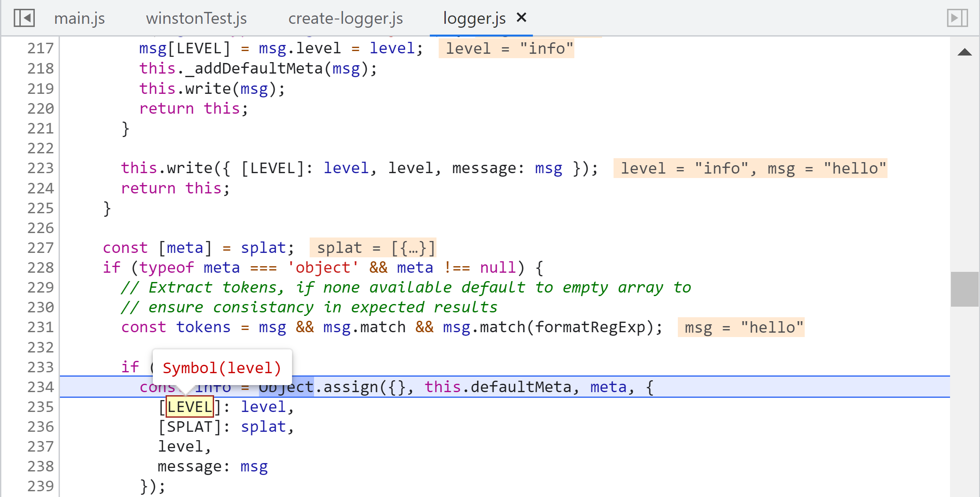This screenshot has height=497, width=980.
Task: Set breakpoint on line 219
Action: [41, 89]
